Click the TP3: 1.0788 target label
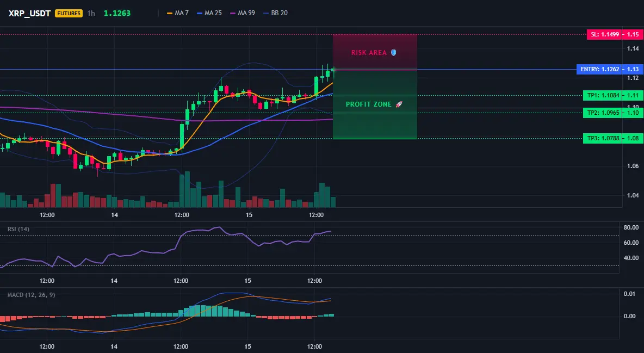 coord(603,138)
